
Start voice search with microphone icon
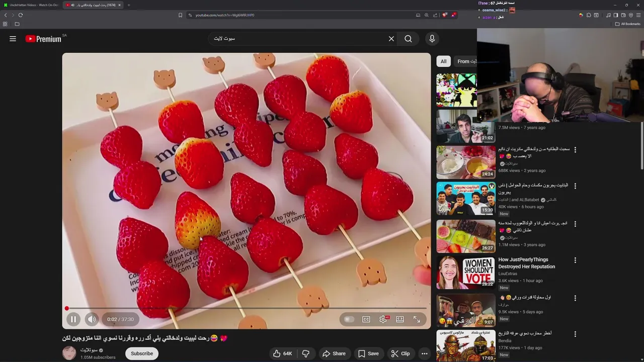[432, 39]
